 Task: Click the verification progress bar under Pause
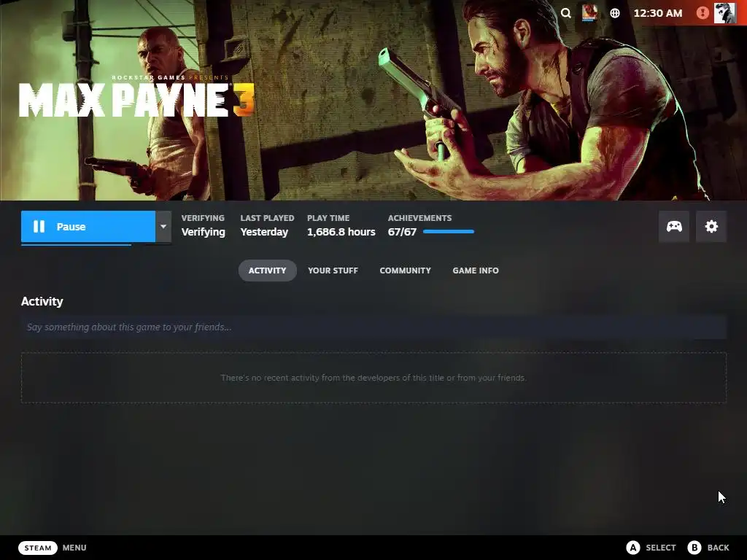pos(96,244)
